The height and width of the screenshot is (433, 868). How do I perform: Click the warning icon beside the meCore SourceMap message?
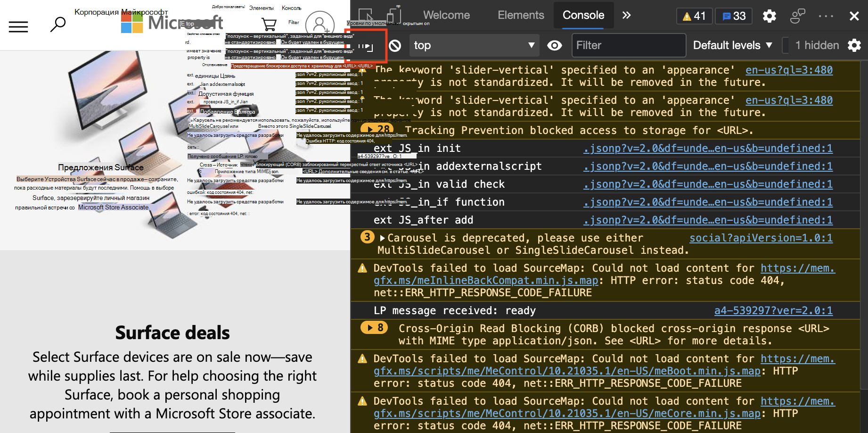coord(362,401)
